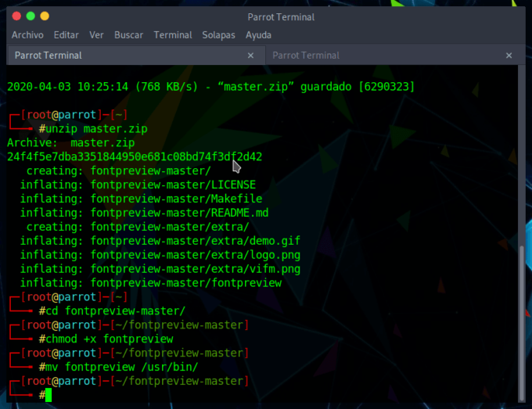Click the line with extra/demo.gif

coord(160,241)
